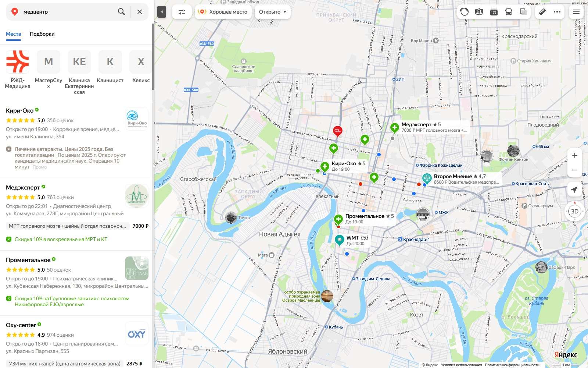Collapse the search results side panel
The height and width of the screenshot is (368, 588).
pos(162,12)
